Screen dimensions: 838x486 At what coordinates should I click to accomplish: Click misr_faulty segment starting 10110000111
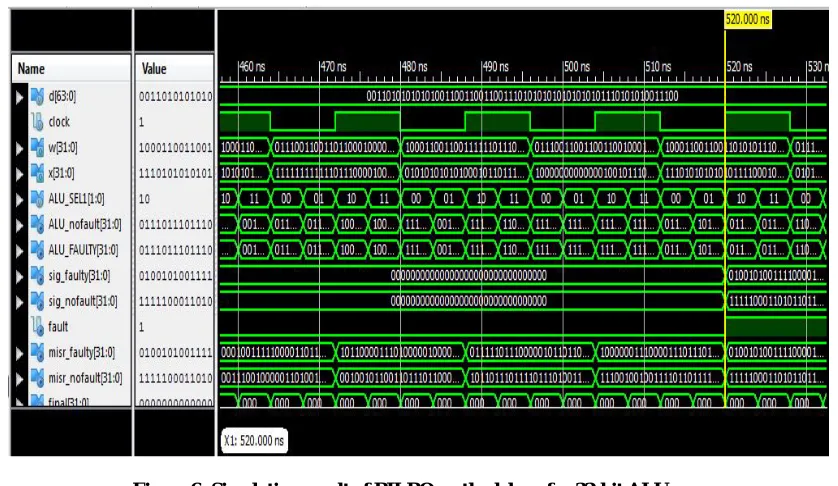coord(400,352)
